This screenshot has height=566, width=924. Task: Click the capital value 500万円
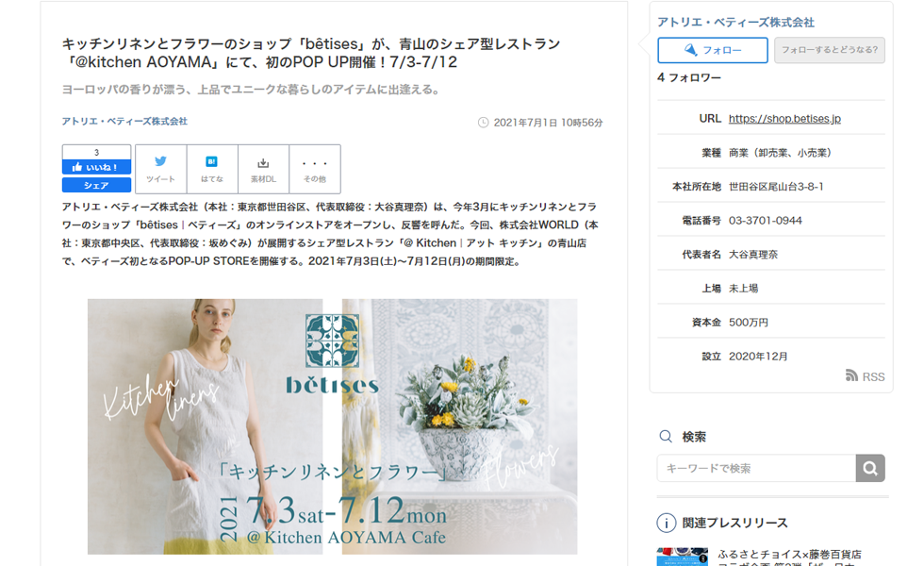click(749, 323)
